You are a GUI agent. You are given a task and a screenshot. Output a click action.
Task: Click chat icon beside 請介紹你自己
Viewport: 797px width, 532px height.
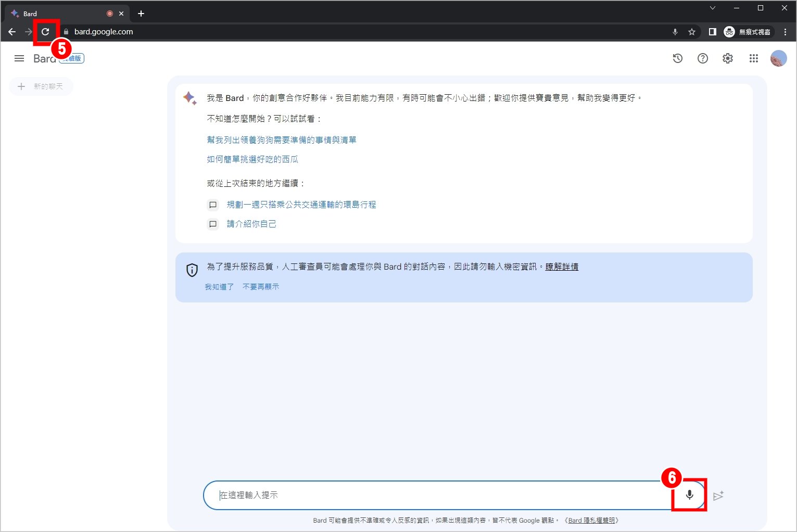coord(213,224)
